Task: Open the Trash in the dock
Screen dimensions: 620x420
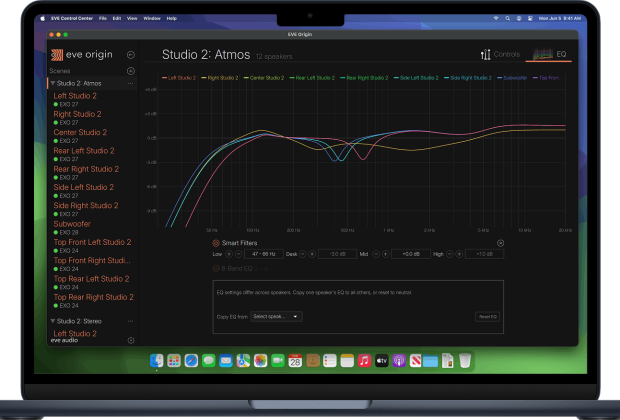Action: coord(465,360)
